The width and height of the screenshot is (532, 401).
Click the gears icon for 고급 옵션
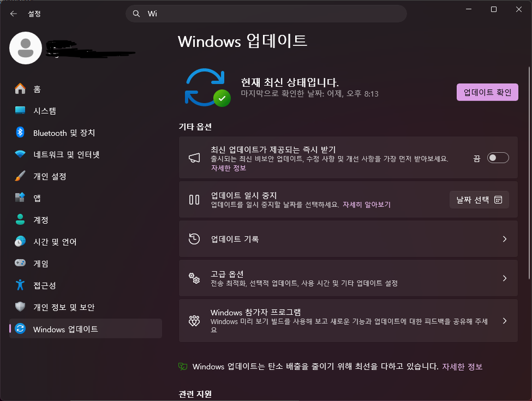pos(194,278)
